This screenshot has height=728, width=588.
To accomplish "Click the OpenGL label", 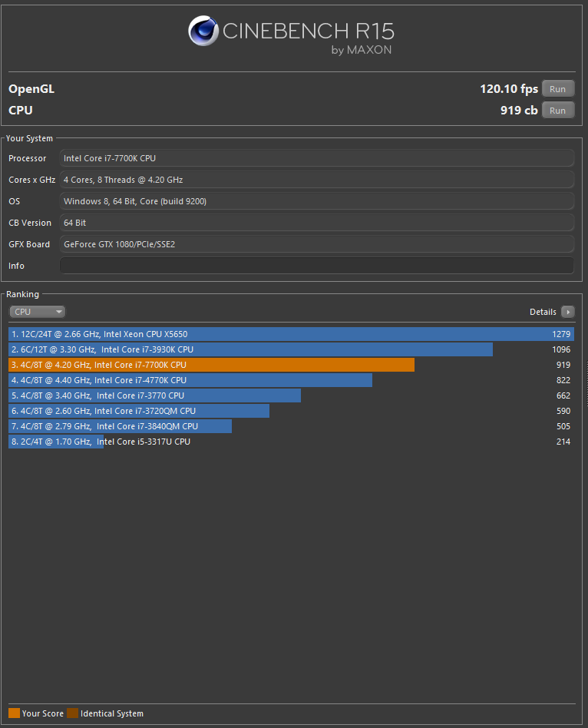I will pos(31,88).
